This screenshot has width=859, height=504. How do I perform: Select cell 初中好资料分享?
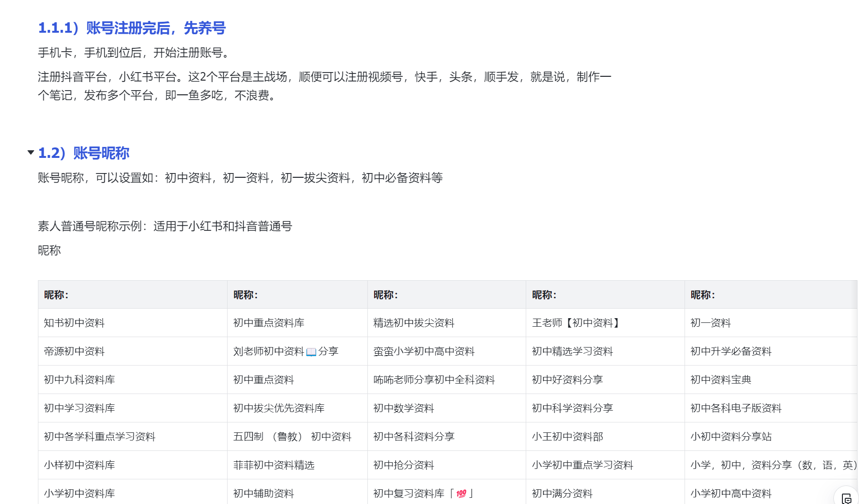point(605,380)
